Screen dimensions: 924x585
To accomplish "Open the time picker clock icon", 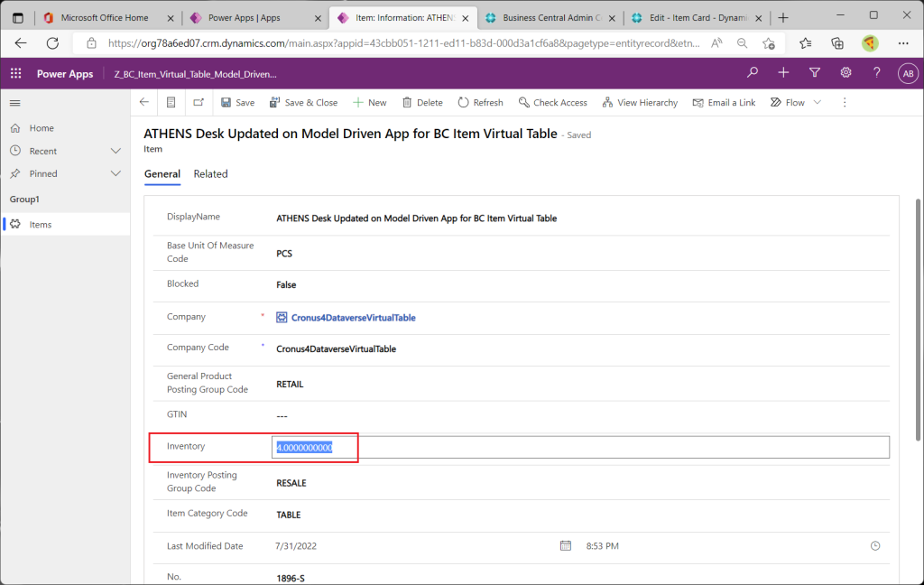I will click(x=875, y=546).
